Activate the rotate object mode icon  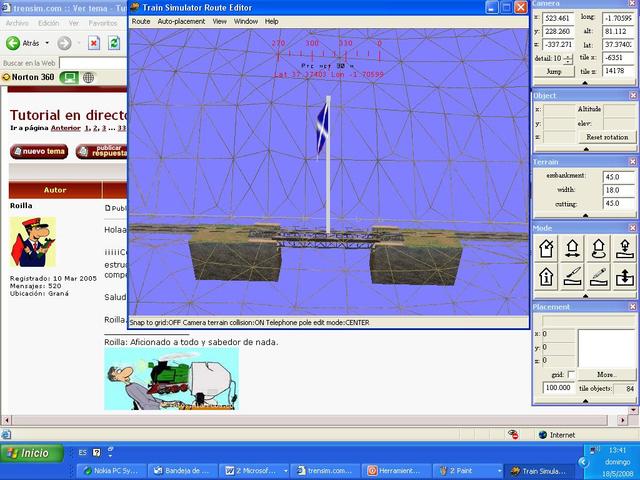coord(598,248)
